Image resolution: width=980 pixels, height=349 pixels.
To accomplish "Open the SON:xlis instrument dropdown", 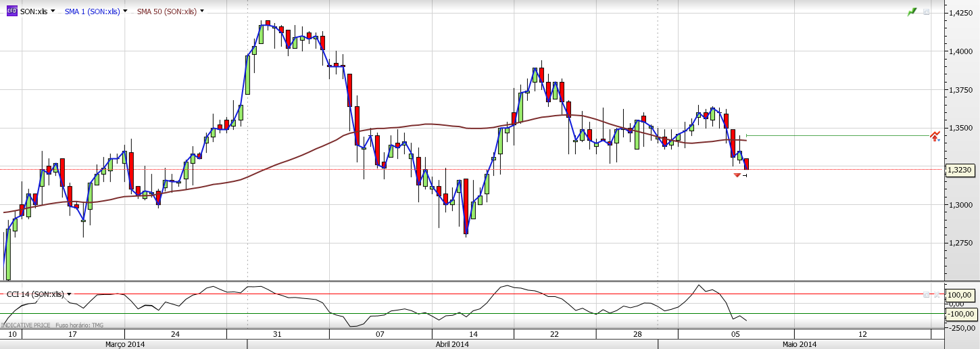I will click(x=53, y=11).
